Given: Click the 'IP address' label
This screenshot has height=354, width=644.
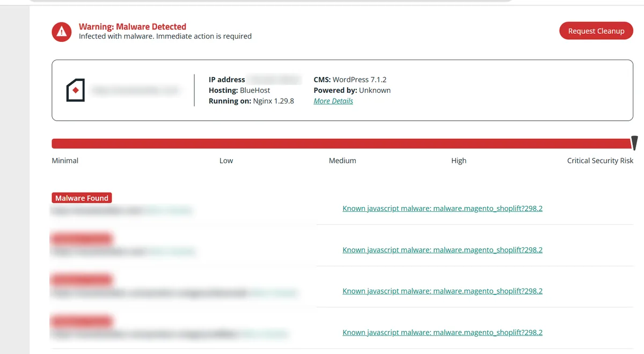Looking at the screenshot, I should pyautogui.click(x=226, y=79).
